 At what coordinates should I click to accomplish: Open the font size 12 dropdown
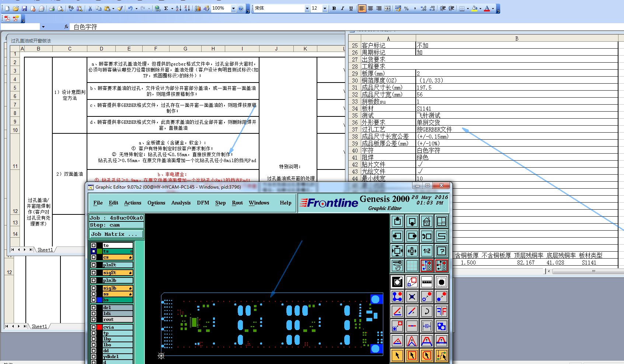[x=325, y=8]
